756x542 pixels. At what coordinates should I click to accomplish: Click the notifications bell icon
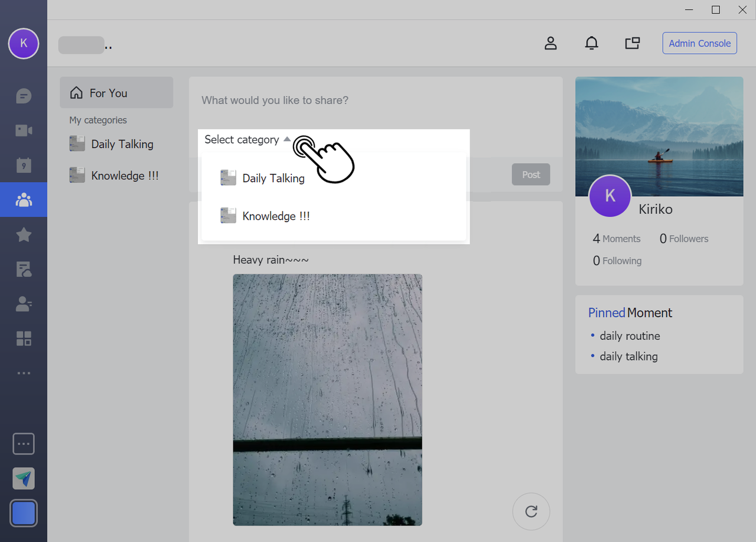[591, 43]
